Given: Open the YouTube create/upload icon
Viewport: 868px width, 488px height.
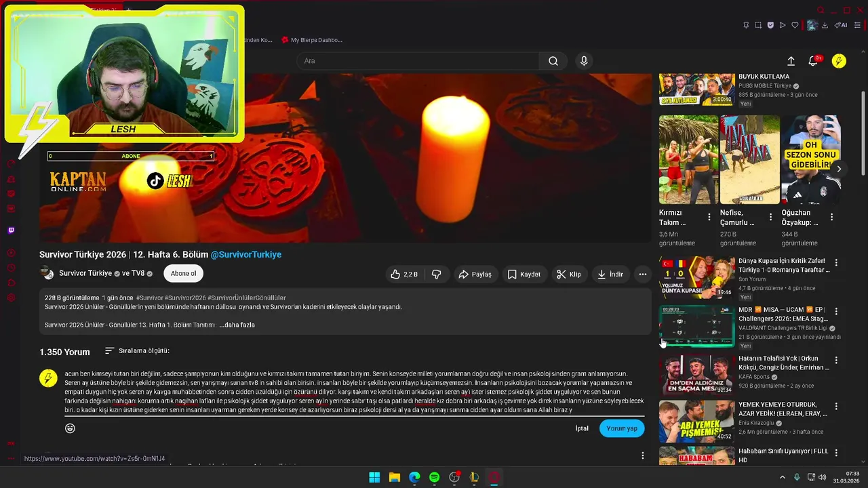Looking at the screenshot, I should 791,61.
